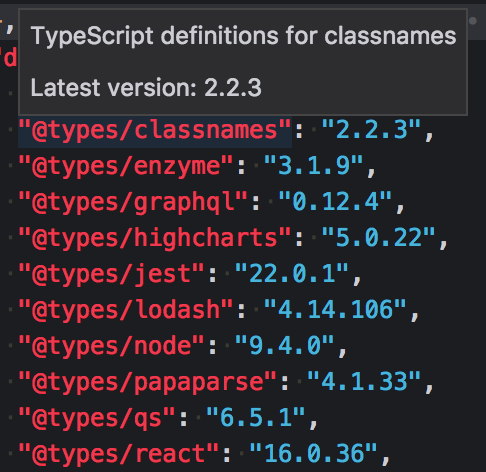Click the "22.0.1" jest version value
Screen dimensions: 486x472
(292, 274)
